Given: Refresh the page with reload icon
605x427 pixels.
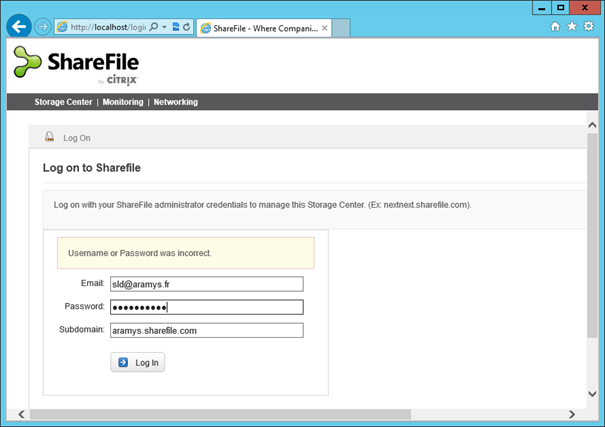Looking at the screenshot, I should point(187,27).
